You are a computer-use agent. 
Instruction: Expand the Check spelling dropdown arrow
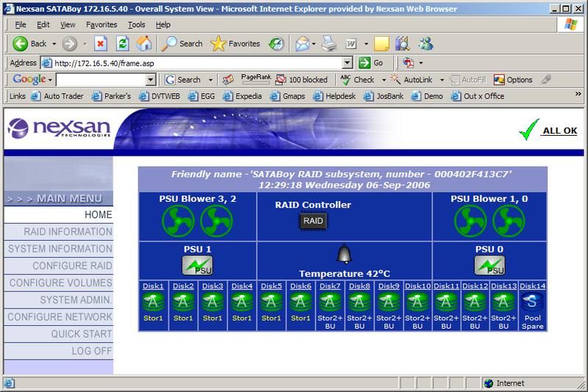tap(384, 80)
